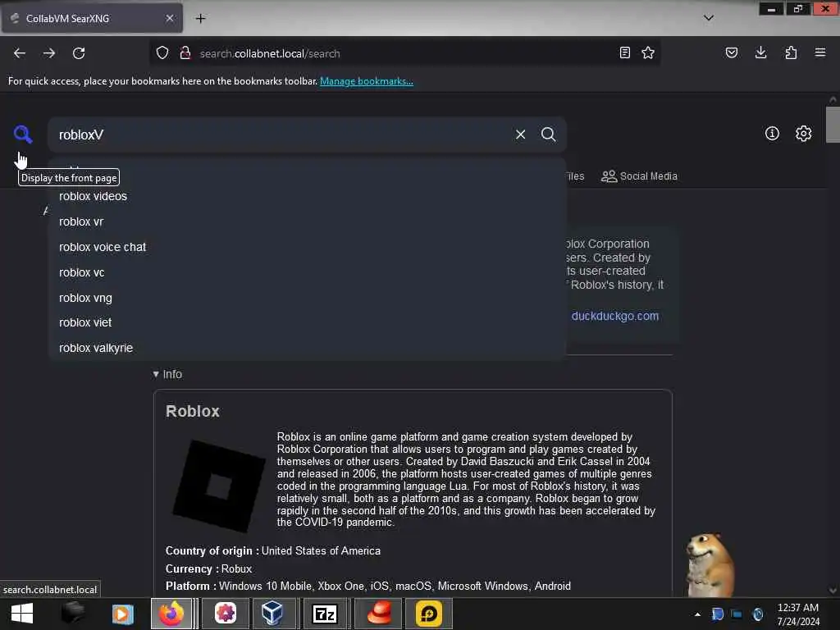The height and width of the screenshot is (630, 840).
Task: Click the Roblox logo image
Action: click(x=219, y=486)
